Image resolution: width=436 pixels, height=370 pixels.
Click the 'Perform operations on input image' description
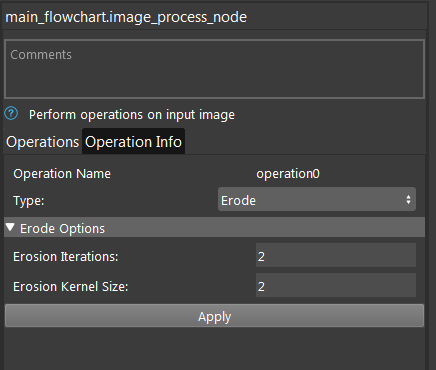[132, 115]
